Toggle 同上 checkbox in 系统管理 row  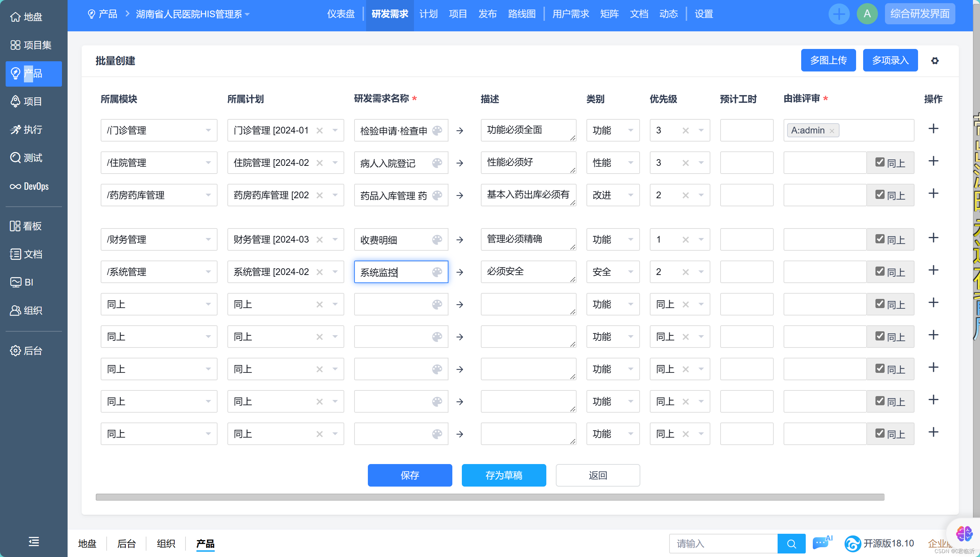[880, 271]
